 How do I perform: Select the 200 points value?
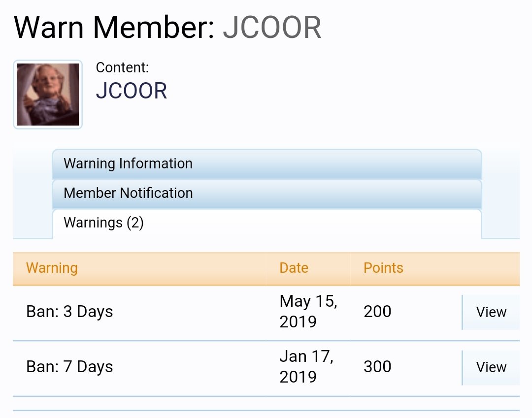coord(377,312)
